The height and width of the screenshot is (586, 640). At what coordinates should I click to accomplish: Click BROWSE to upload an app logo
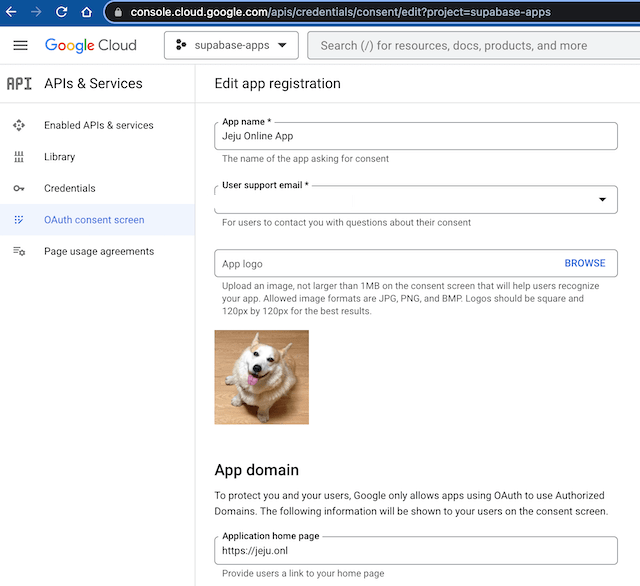coord(584,263)
